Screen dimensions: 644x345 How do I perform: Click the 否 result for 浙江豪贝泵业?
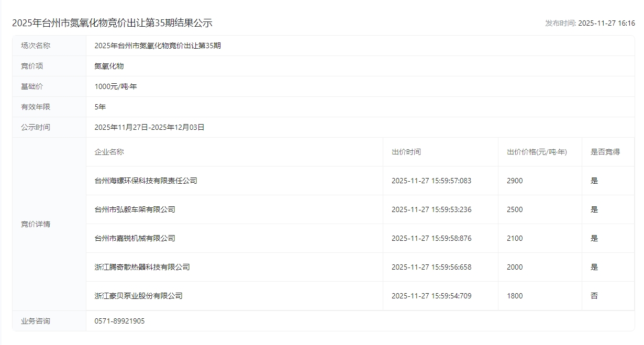click(x=594, y=296)
